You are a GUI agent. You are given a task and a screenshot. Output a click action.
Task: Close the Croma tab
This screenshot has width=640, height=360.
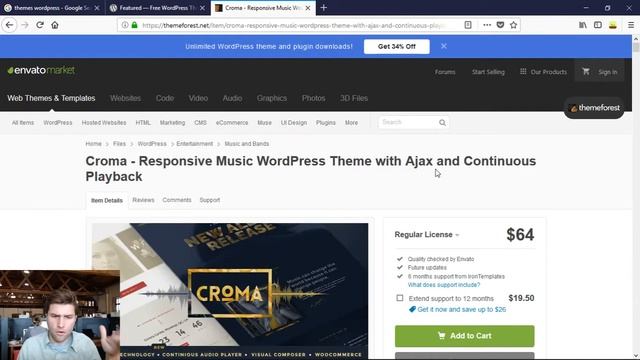[x=308, y=8]
